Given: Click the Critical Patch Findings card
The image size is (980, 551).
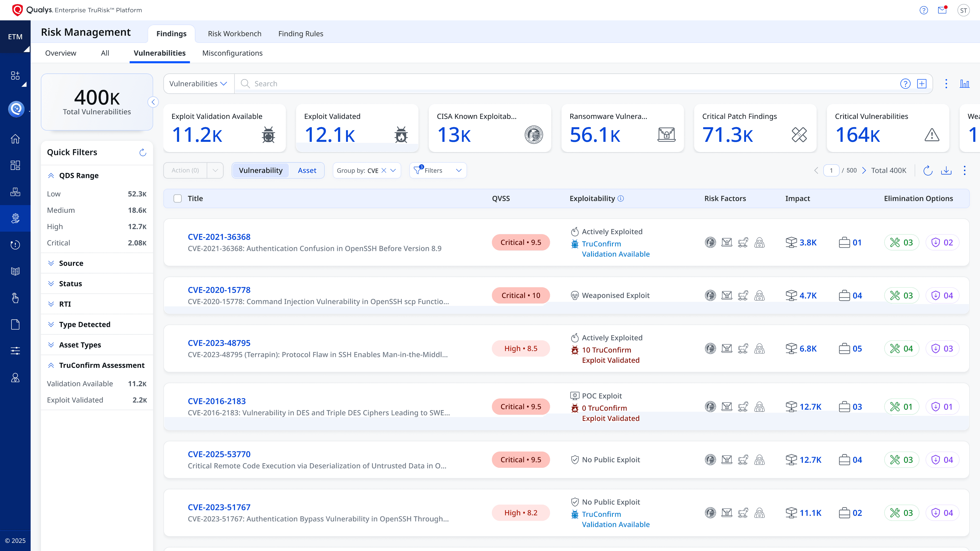Looking at the screenshot, I should coord(755,128).
